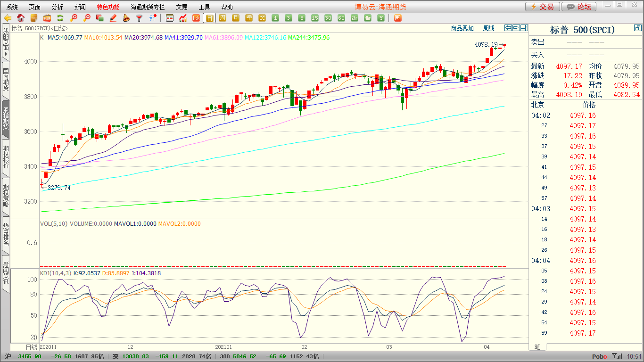This screenshot has height=362, width=644.
Task: Switch to the 30-minute period
Action: pyautogui.click(x=328, y=18)
